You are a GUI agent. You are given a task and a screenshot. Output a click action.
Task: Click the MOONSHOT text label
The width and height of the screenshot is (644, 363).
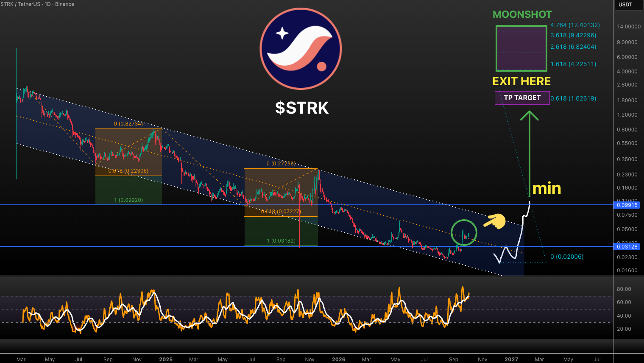[522, 14]
